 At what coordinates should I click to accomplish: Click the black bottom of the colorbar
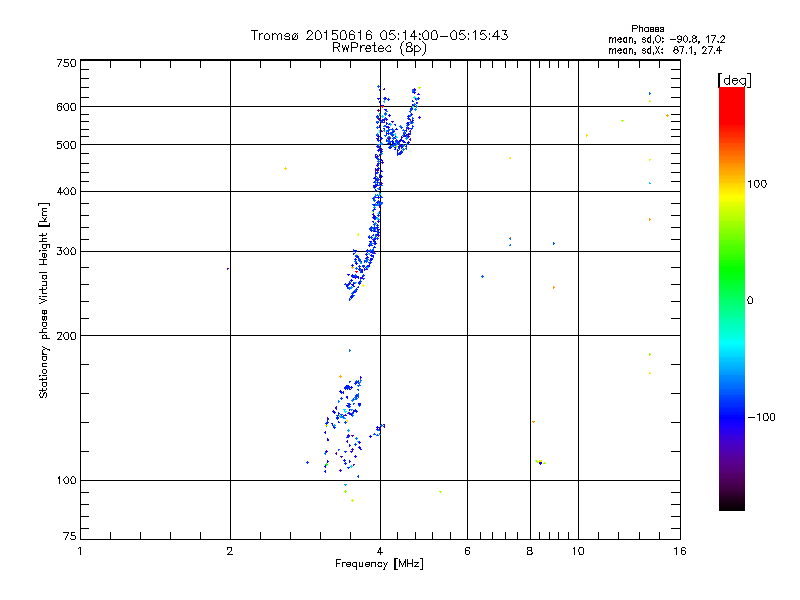tap(732, 503)
